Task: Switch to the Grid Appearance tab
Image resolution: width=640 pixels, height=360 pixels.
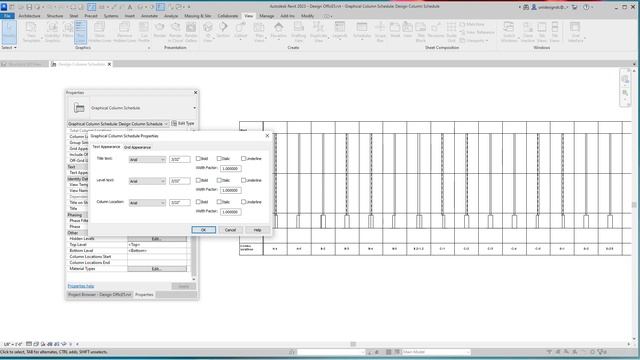Action: 138,147
